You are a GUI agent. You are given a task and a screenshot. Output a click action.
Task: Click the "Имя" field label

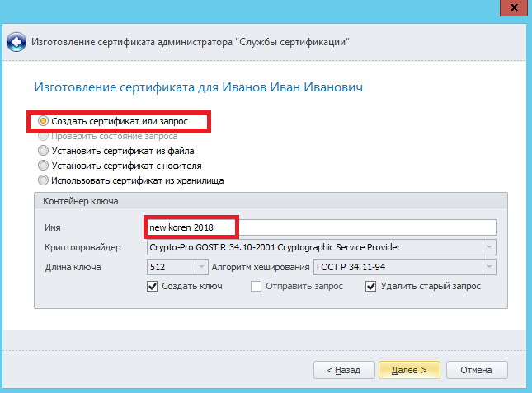[x=53, y=227]
